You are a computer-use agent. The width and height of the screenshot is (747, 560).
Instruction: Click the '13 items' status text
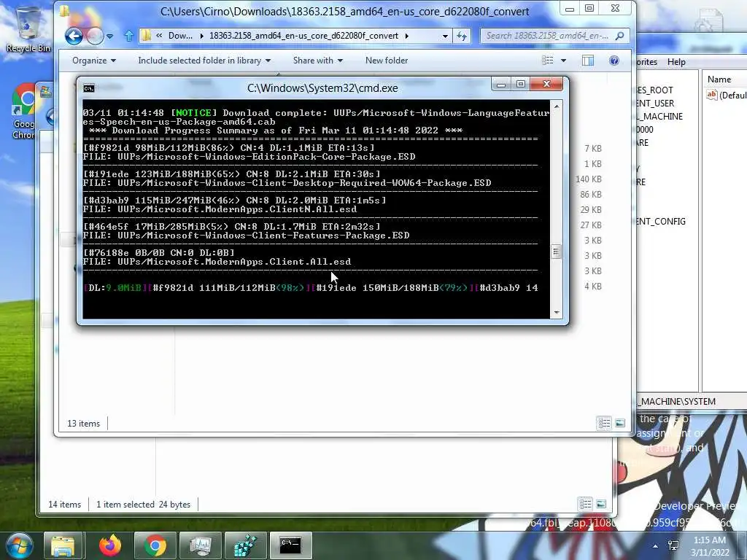point(83,424)
